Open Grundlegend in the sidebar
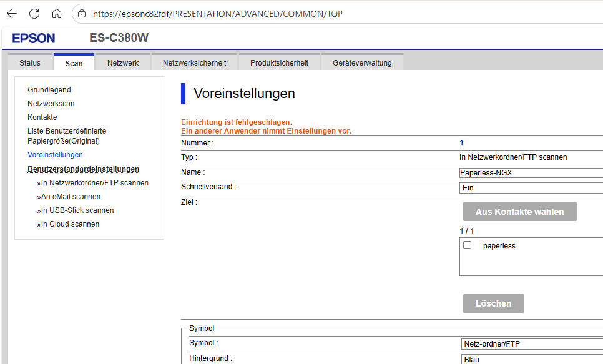 [x=49, y=90]
